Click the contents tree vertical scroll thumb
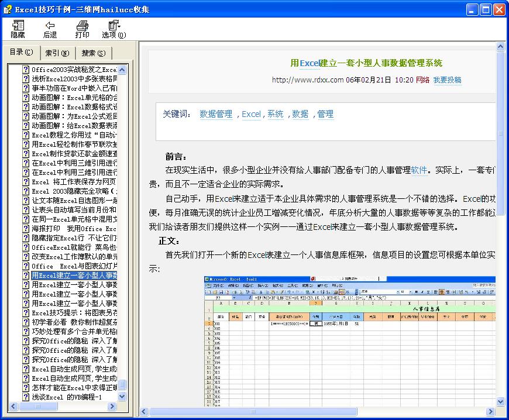The height and width of the screenshot is (420, 509). coord(122,385)
